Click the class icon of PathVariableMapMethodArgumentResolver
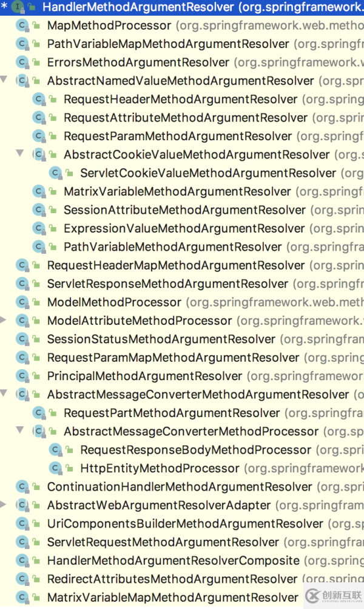This screenshot has width=364, height=609. coord(22,44)
